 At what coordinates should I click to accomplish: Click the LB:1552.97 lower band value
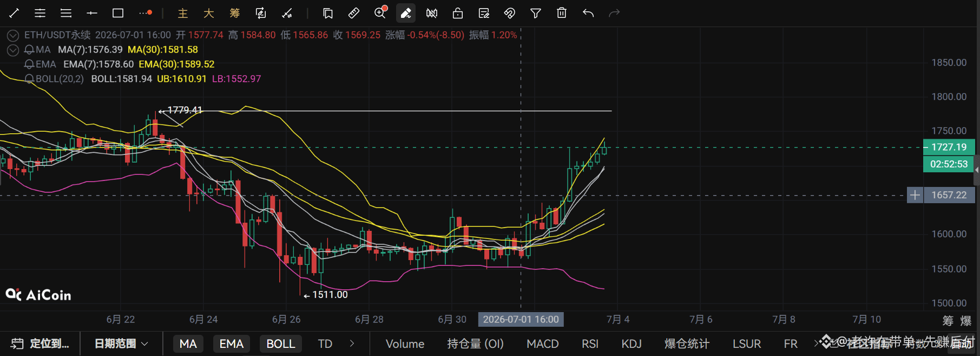[x=236, y=79]
